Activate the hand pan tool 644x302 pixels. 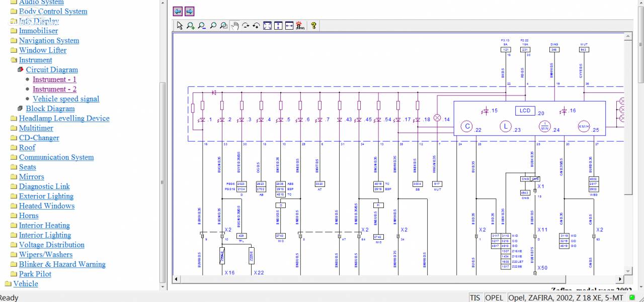coord(234,26)
